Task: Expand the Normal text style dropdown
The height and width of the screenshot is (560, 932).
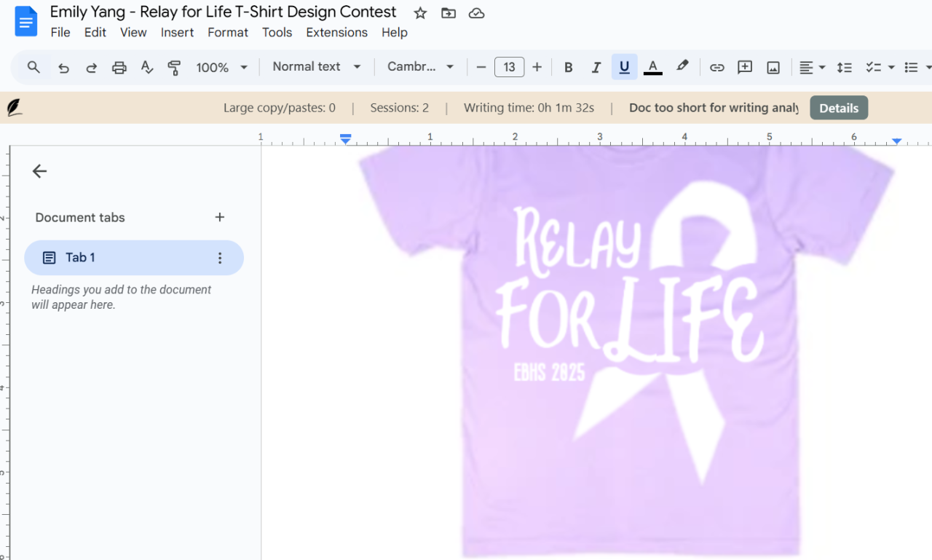Action: [x=316, y=67]
